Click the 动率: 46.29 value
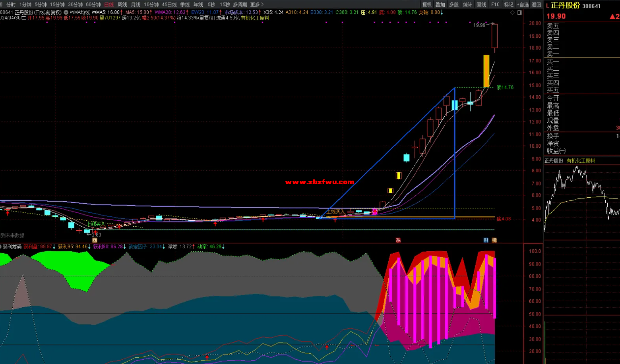 (x=211, y=247)
